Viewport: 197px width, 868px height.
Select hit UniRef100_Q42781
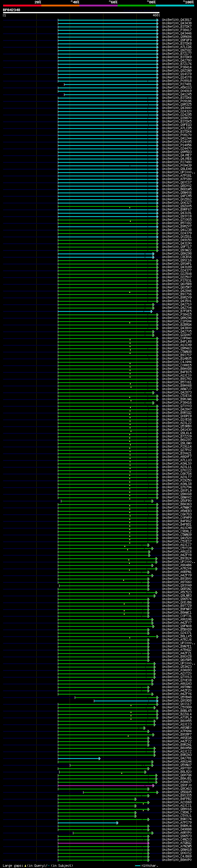[176, 758]
